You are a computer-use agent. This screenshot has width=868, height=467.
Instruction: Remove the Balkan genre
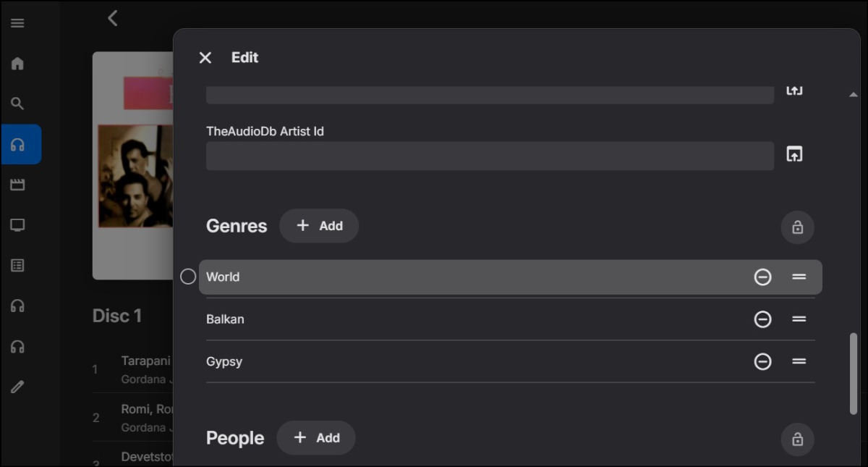(x=762, y=319)
